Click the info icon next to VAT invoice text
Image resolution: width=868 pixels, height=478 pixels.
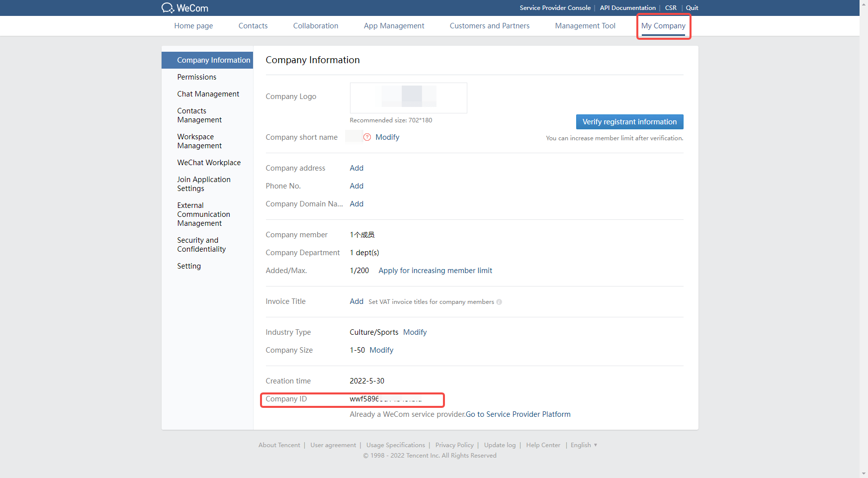pyautogui.click(x=499, y=302)
